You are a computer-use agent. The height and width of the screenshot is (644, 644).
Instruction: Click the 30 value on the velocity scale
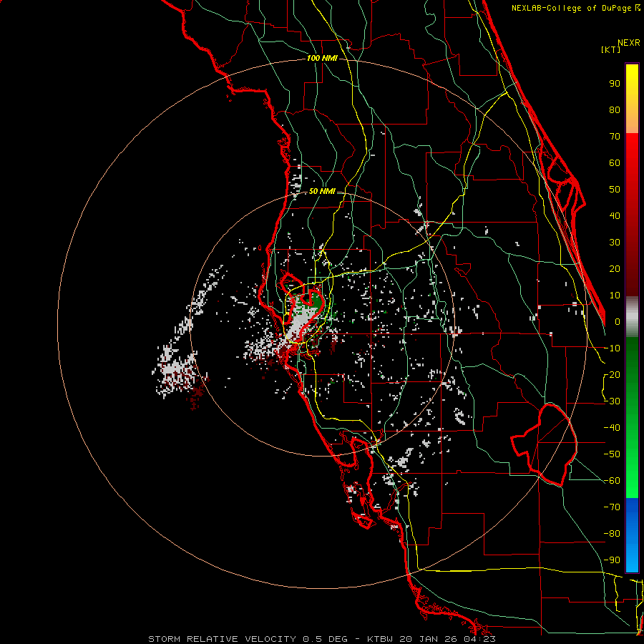pos(615,243)
